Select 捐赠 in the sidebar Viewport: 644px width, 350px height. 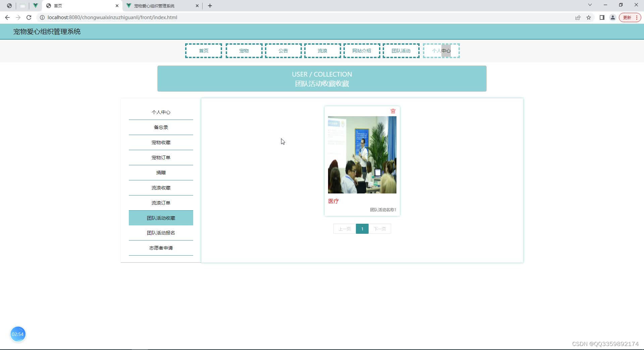click(x=161, y=173)
